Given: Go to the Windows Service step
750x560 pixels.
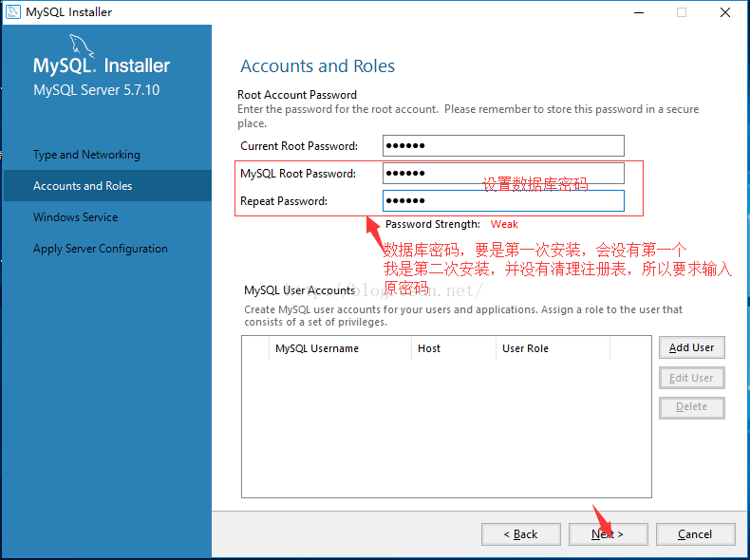Looking at the screenshot, I should pos(76,217).
